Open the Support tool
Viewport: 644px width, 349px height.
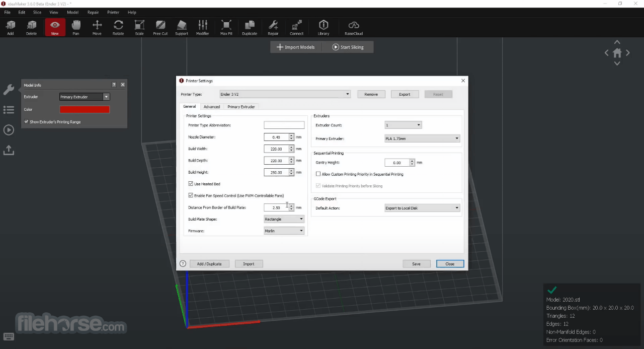pyautogui.click(x=182, y=27)
